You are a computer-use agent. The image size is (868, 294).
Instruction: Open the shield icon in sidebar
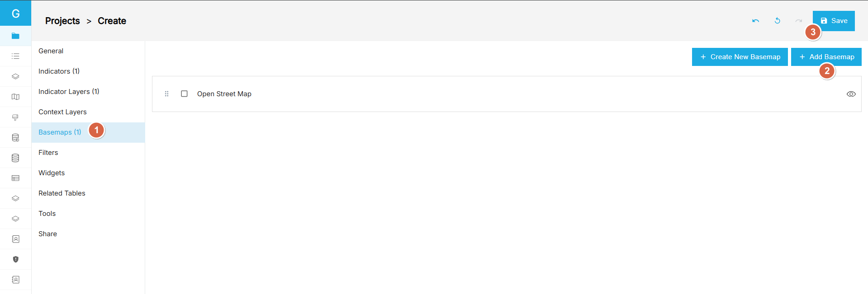pyautogui.click(x=15, y=259)
